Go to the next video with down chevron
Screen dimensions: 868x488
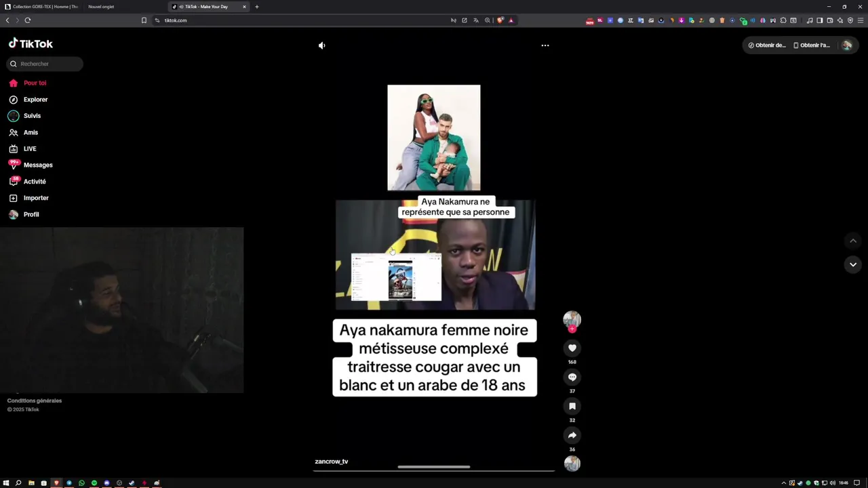pos(853,264)
